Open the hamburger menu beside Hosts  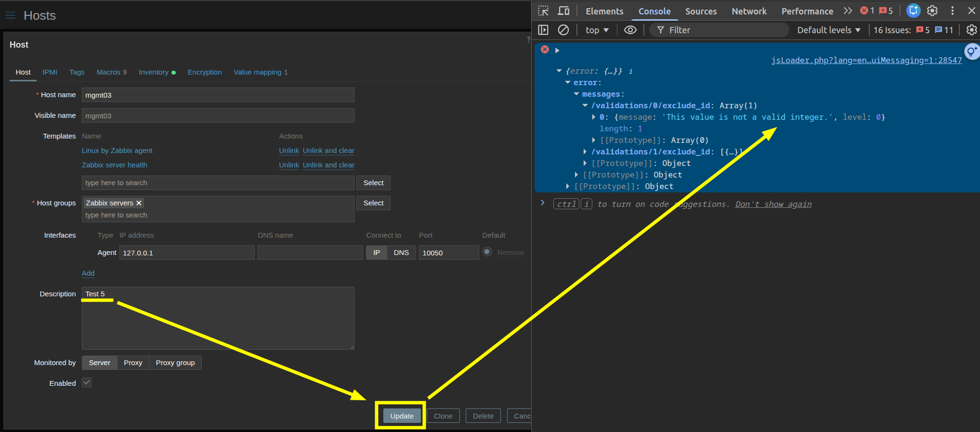(x=11, y=16)
